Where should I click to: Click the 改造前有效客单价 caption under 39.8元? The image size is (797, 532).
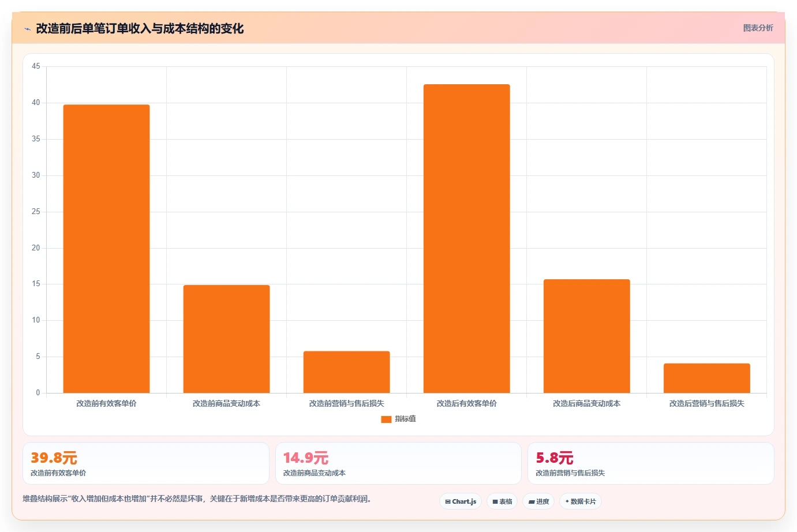pos(58,473)
